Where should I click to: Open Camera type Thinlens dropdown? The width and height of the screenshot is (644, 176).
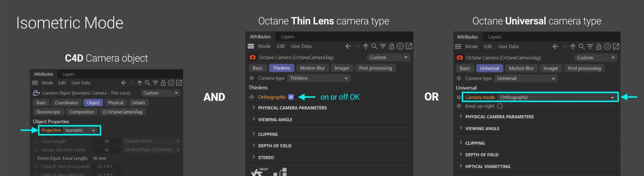318,78
